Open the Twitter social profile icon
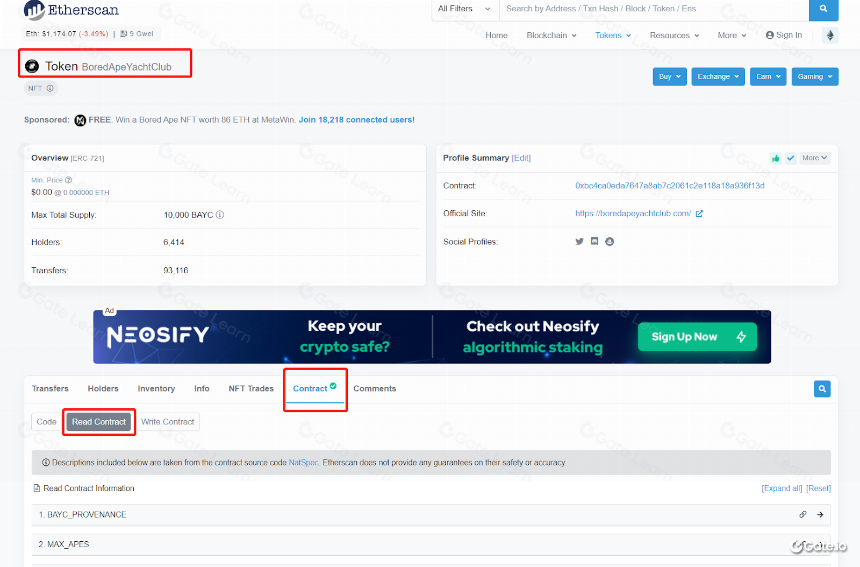 579,242
